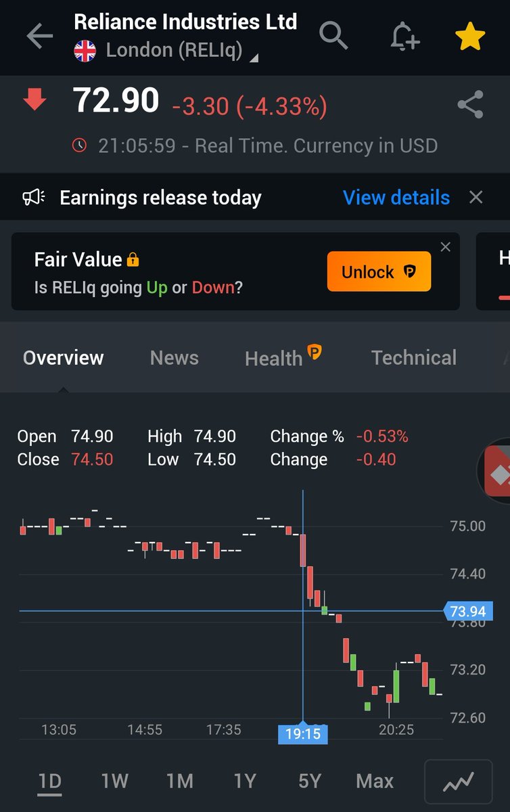Switch to the News tab
This screenshot has height=812, width=510.
click(x=175, y=358)
